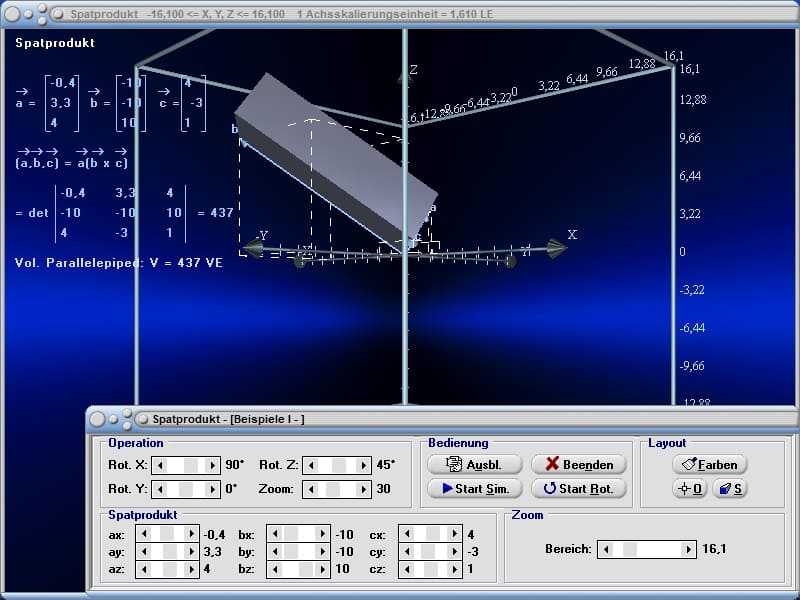
Task: Click the cy slider thumb
Action: (x=428, y=552)
